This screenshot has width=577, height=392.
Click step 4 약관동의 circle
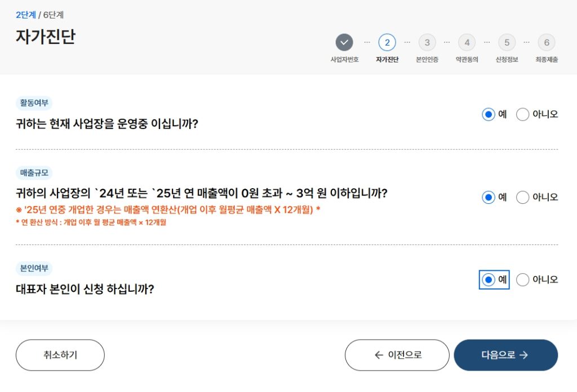[467, 42]
